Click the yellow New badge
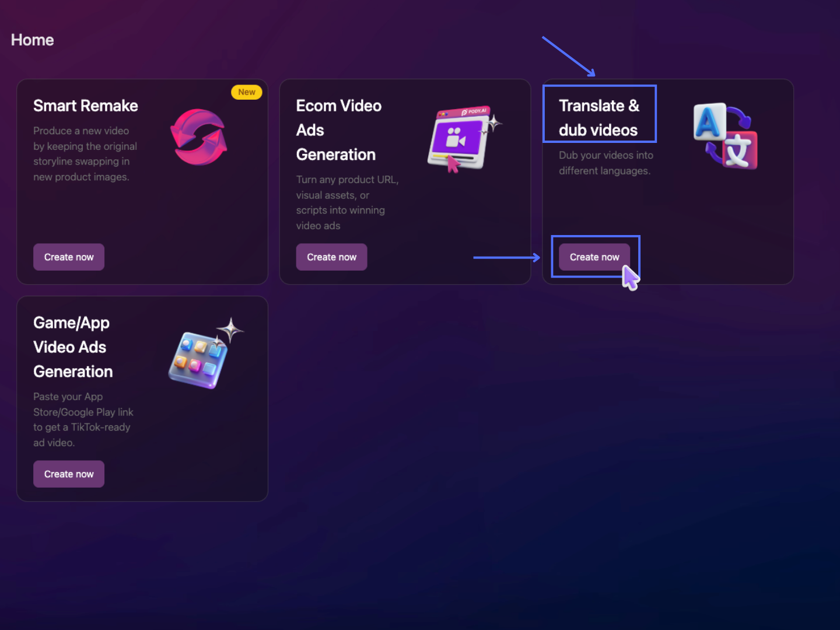Image resolution: width=840 pixels, height=630 pixels. click(x=247, y=92)
